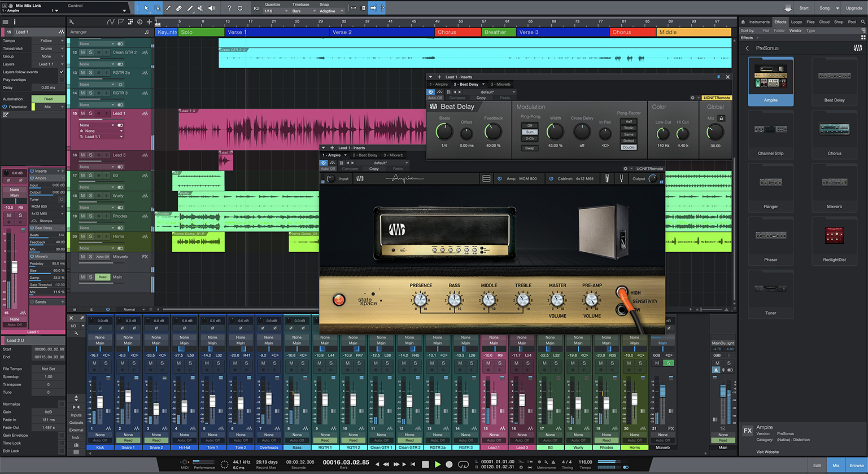Turn the PRESENCE knob on the Ampire amp
The image size is (868, 474).
(x=420, y=301)
